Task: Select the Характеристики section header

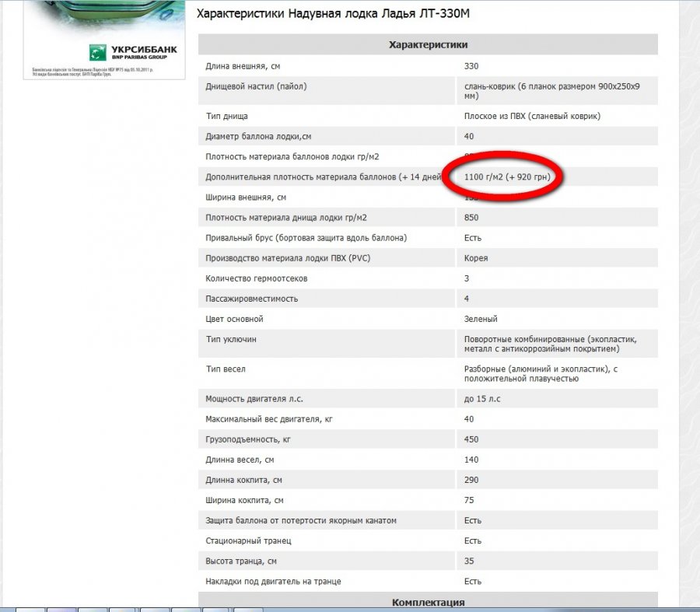Action: [x=428, y=45]
